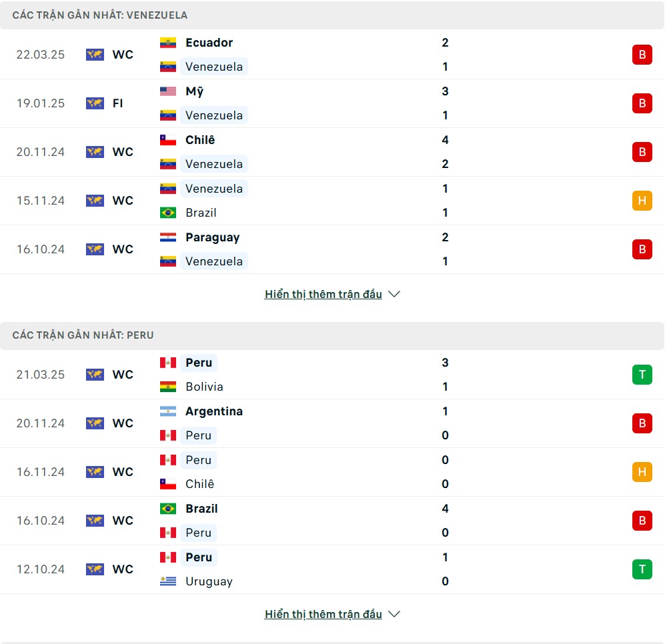Click the Argentina flag icon
This screenshot has width=665, height=644.
click(168, 411)
